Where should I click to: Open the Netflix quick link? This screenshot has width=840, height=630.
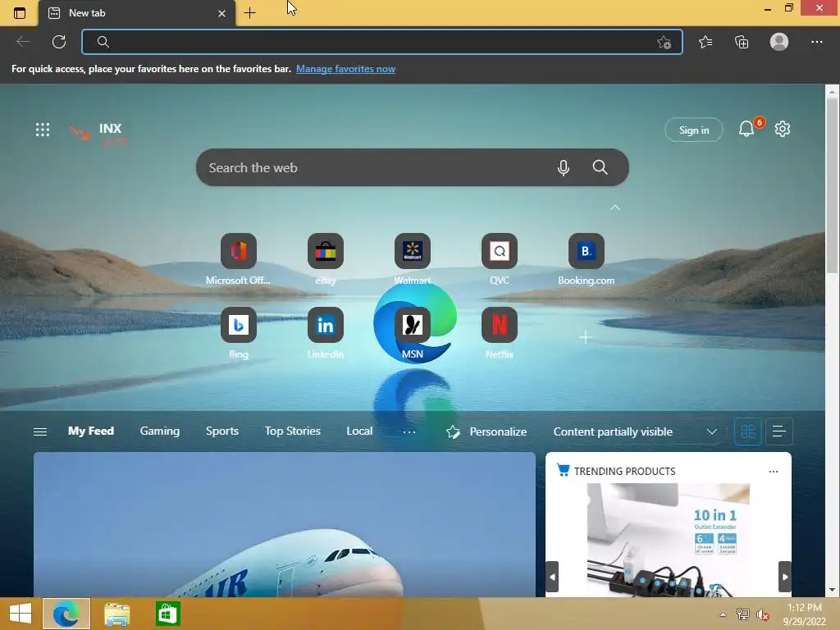[x=500, y=333]
